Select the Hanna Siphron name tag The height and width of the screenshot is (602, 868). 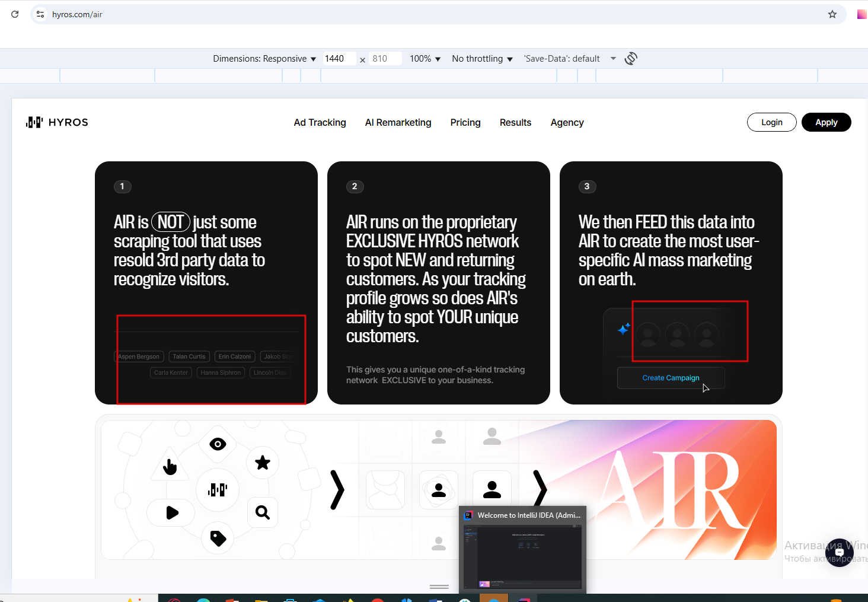click(221, 372)
